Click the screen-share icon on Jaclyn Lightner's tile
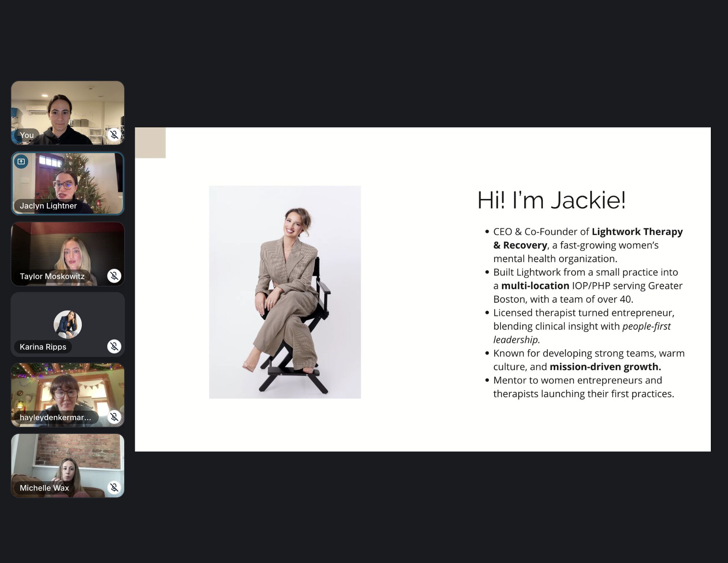This screenshot has height=563, width=728. point(21,162)
